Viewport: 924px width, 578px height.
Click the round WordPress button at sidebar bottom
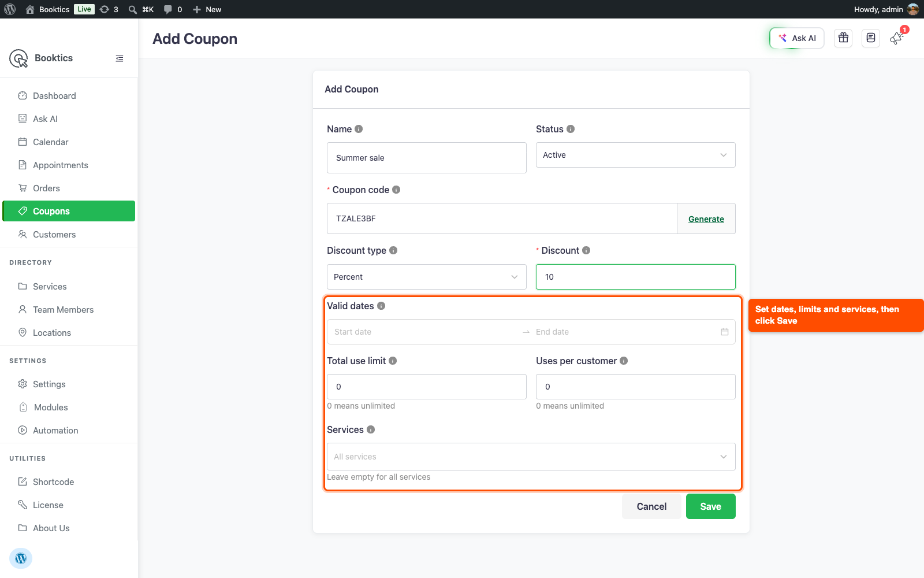tap(21, 558)
